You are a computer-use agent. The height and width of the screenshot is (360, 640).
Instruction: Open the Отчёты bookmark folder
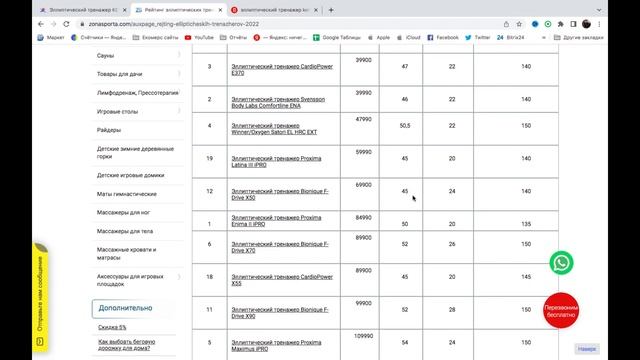click(x=233, y=38)
